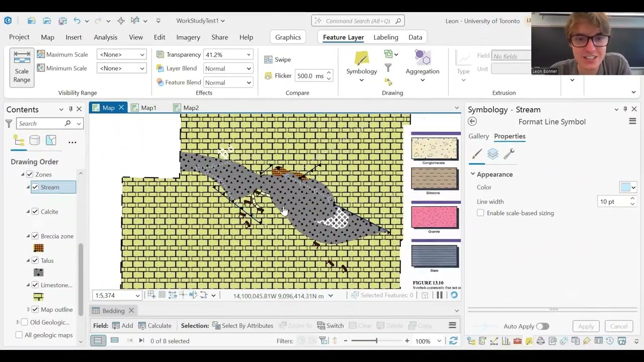This screenshot has width=644, height=362.
Task: Refresh the map view
Action: pos(454,295)
